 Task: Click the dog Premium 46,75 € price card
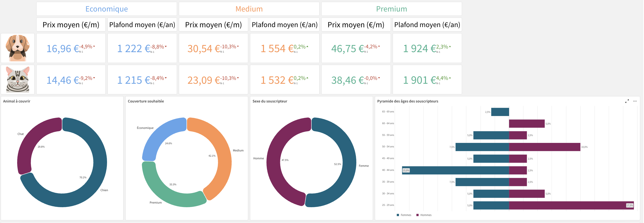pyautogui.click(x=356, y=48)
